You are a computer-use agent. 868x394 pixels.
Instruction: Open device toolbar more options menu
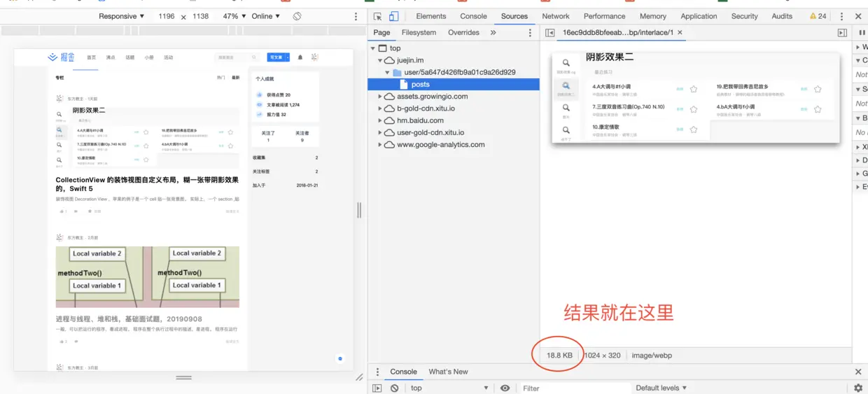tap(356, 16)
